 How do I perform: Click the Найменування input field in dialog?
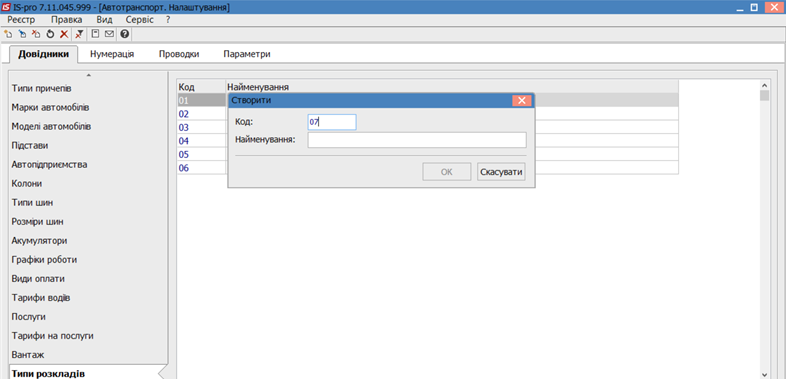click(x=417, y=140)
